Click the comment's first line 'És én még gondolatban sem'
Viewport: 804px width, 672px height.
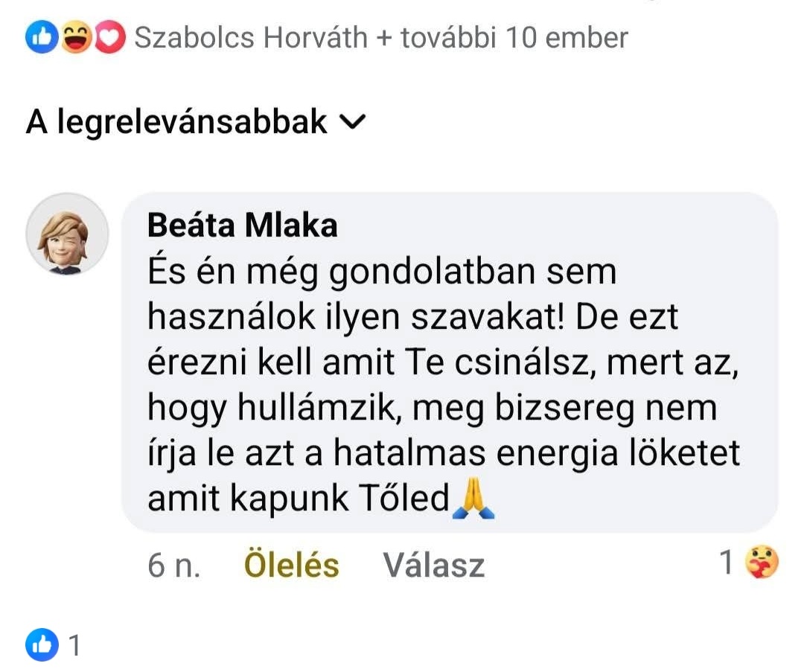382,272
